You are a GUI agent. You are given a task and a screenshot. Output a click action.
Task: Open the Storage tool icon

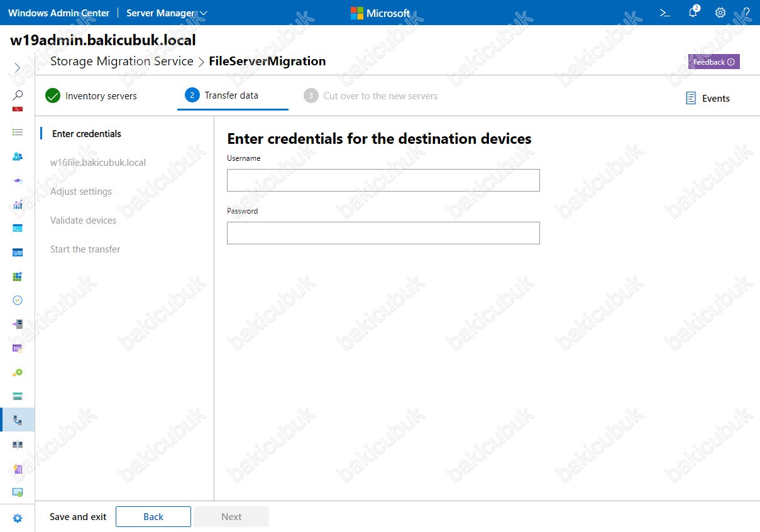coord(18,396)
